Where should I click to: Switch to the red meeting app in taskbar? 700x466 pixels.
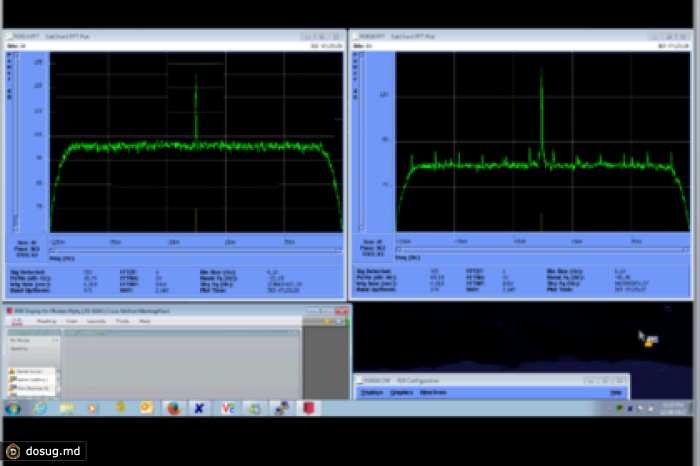(x=308, y=408)
